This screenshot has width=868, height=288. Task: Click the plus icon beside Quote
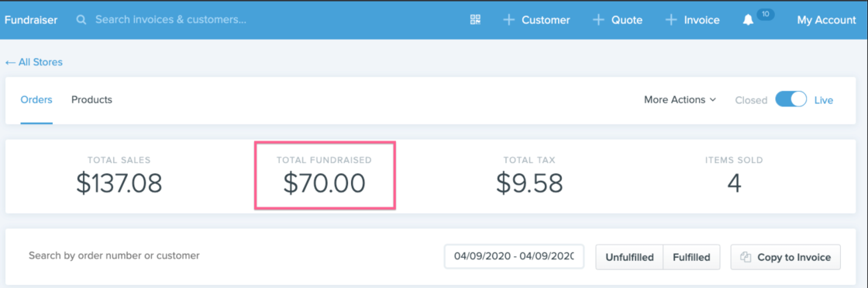point(598,20)
